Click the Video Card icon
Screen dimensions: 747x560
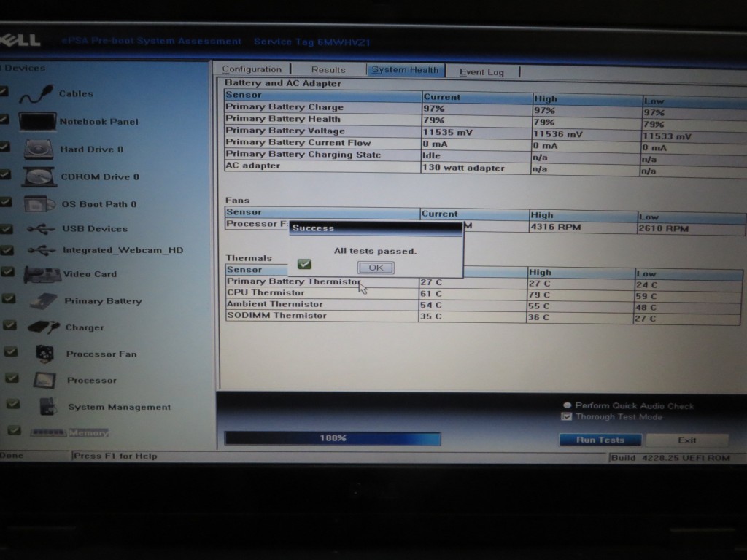42,275
